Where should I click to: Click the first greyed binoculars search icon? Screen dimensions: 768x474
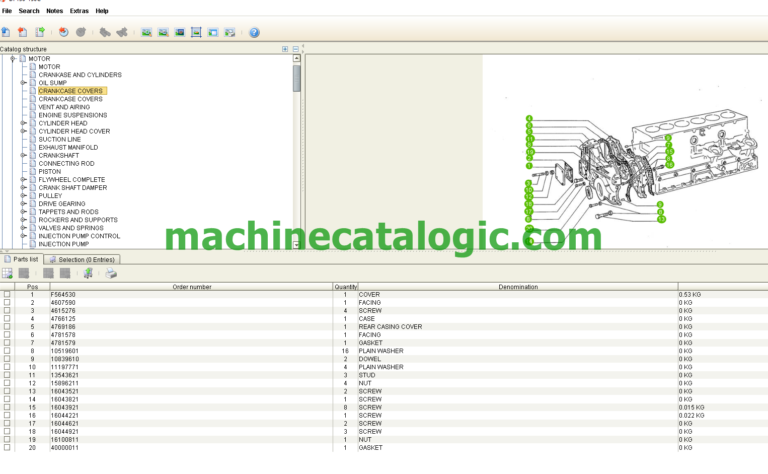104,32
